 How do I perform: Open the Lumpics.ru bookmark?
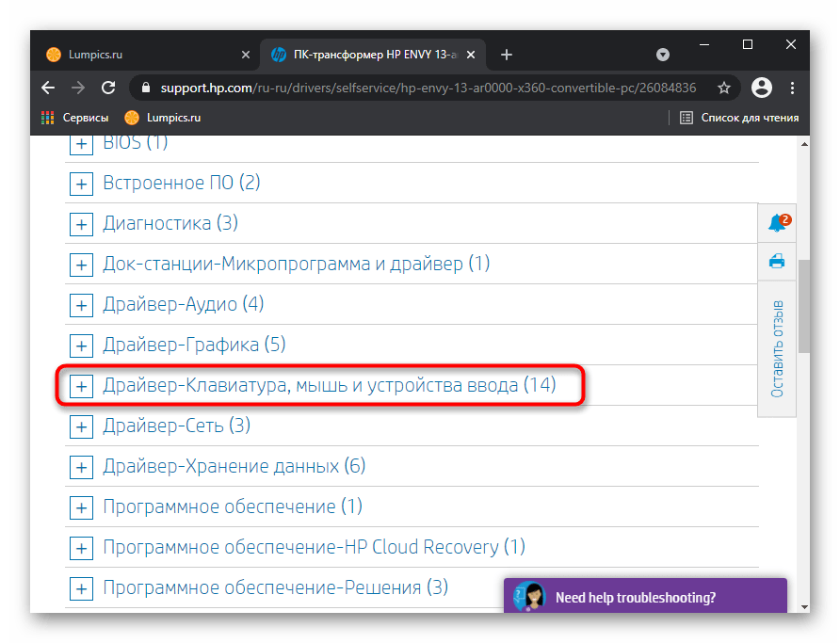pos(162,118)
